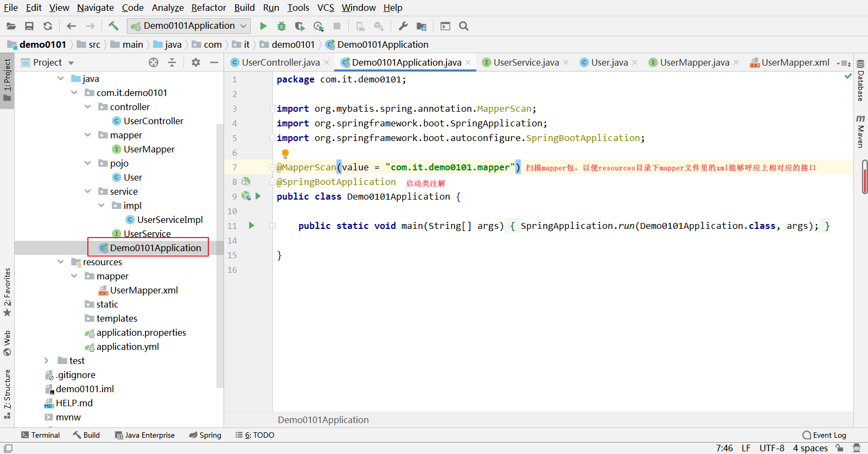Image resolution: width=868 pixels, height=454 pixels.
Task: Click Locate current file target icon
Action: (154, 62)
